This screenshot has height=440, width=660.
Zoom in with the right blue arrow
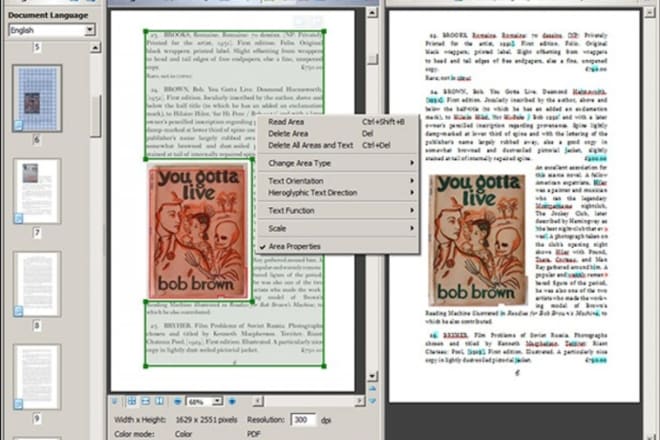point(232,401)
